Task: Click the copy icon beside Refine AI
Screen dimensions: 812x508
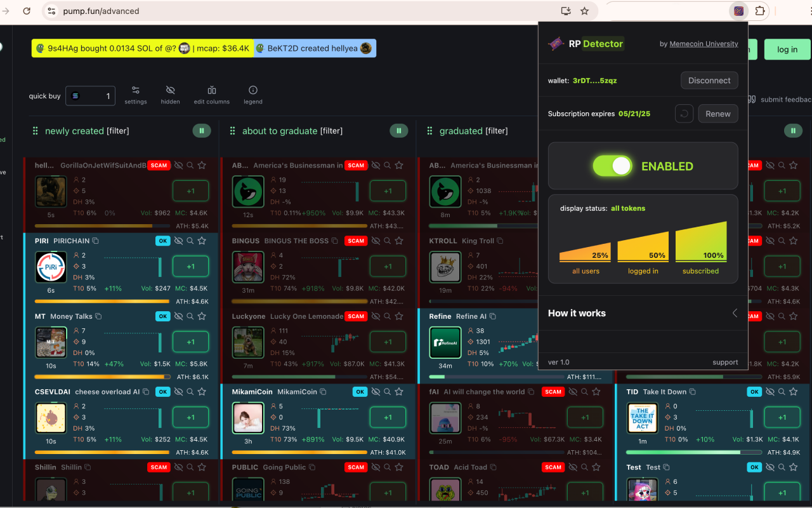Action: pos(493,316)
